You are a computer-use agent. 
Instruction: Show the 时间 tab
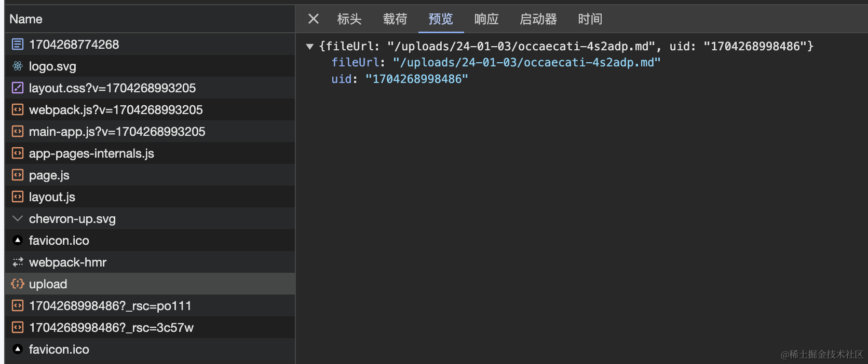590,19
